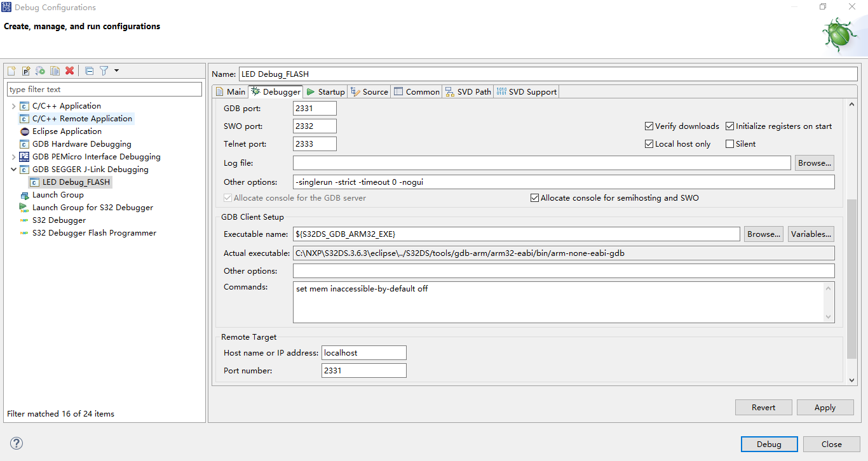This screenshot has height=461, width=868.
Task: Click the New launch configuration prototype icon
Action: pyautogui.click(x=26, y=70)
